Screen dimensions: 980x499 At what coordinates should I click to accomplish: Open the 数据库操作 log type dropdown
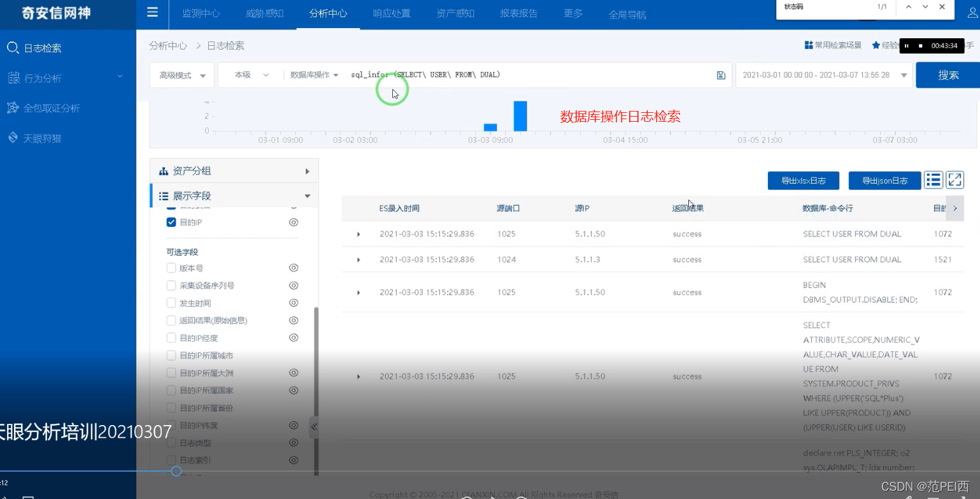pos(315,75)
